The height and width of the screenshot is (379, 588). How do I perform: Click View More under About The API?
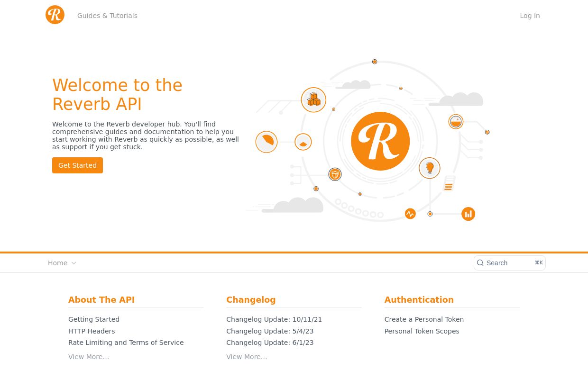[89, 357]
